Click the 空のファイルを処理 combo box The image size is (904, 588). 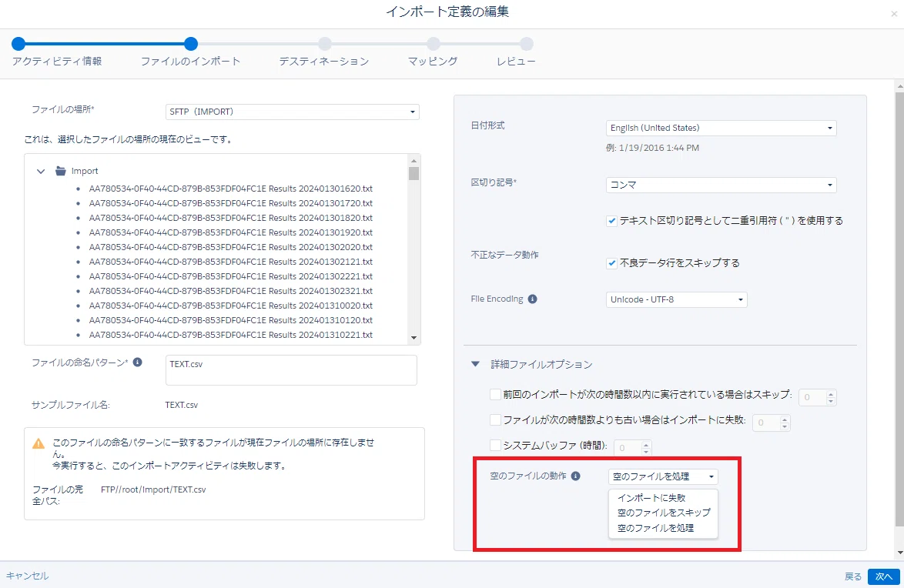coord(663,476)
